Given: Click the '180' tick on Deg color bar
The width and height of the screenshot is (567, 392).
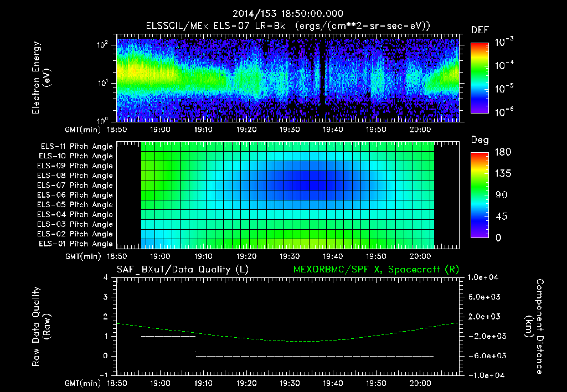Looking at the screenshot, I should (503, 152).
